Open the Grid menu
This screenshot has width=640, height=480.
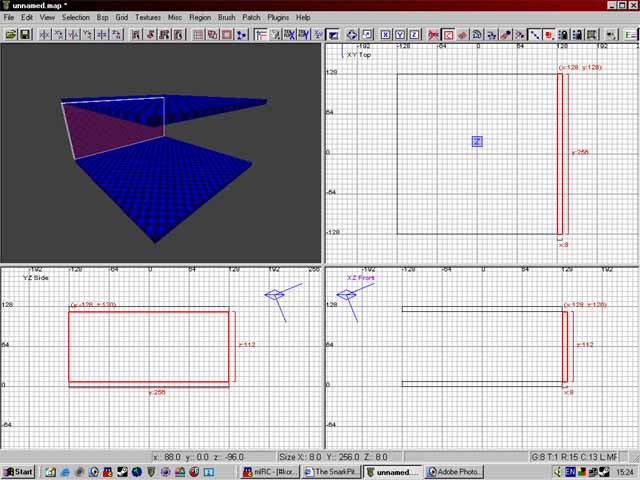click(x=121, y=17)
